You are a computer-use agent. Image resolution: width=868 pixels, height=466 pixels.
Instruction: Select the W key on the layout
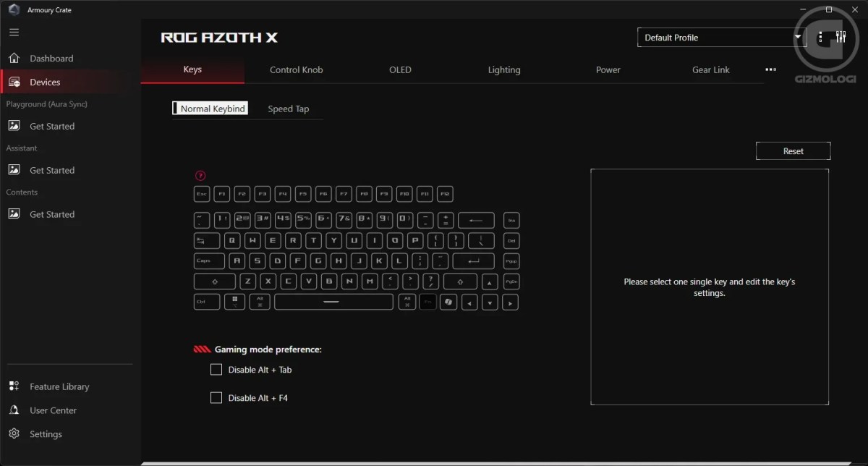click(x=253, y=241)
